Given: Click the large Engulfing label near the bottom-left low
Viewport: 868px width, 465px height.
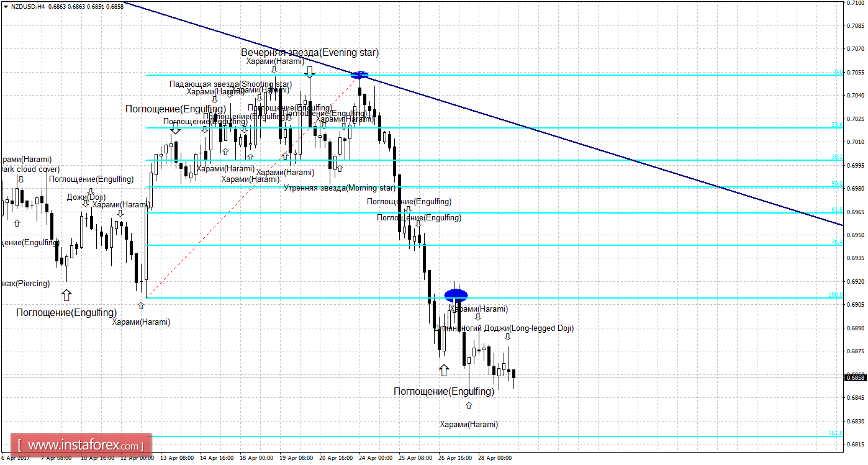Looking at the screenshot, I should point(66,312).
